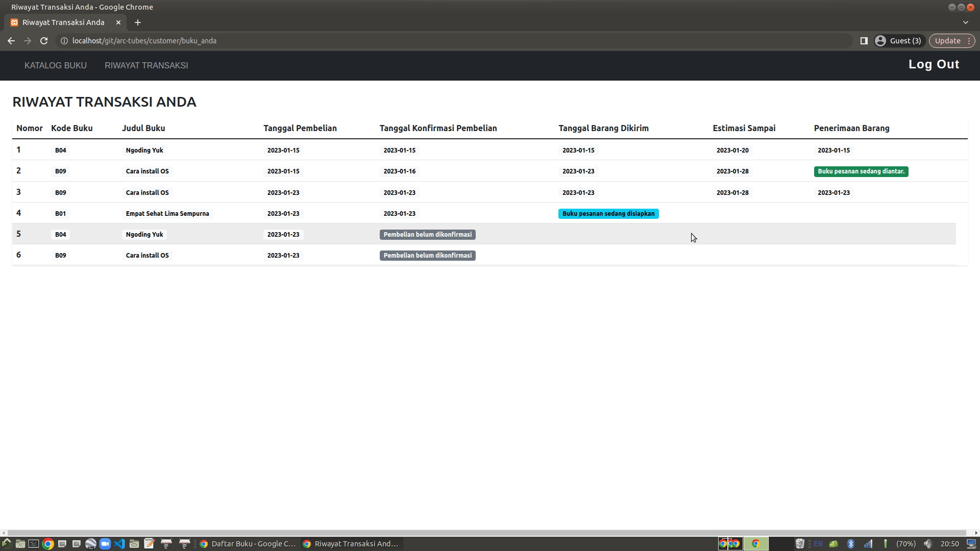Open the volume speaker icon

pos(927,544)
